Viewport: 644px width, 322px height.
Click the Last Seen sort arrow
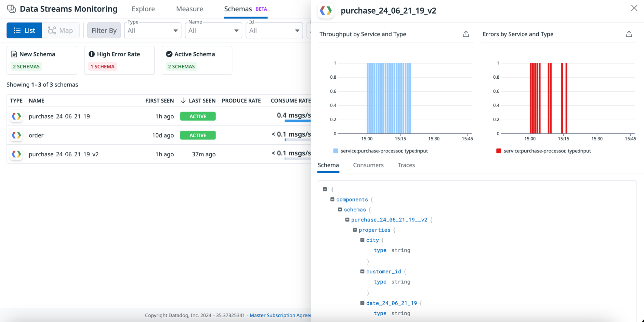point(183,101)
